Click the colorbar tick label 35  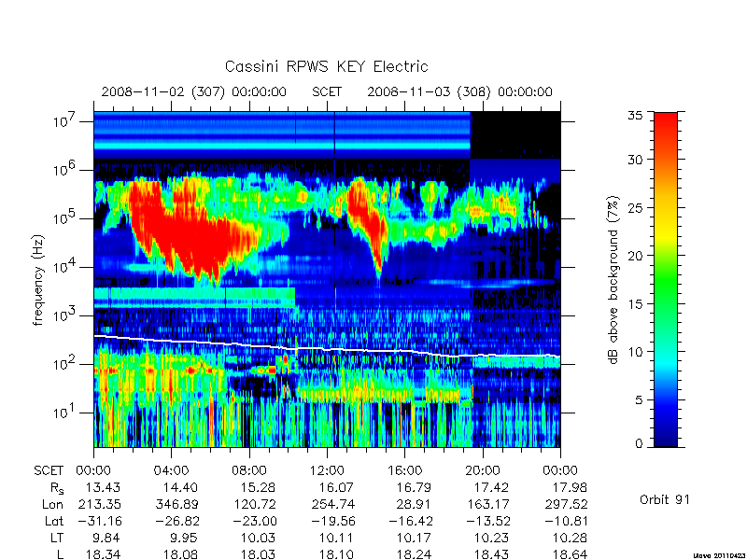pos(636,116)
